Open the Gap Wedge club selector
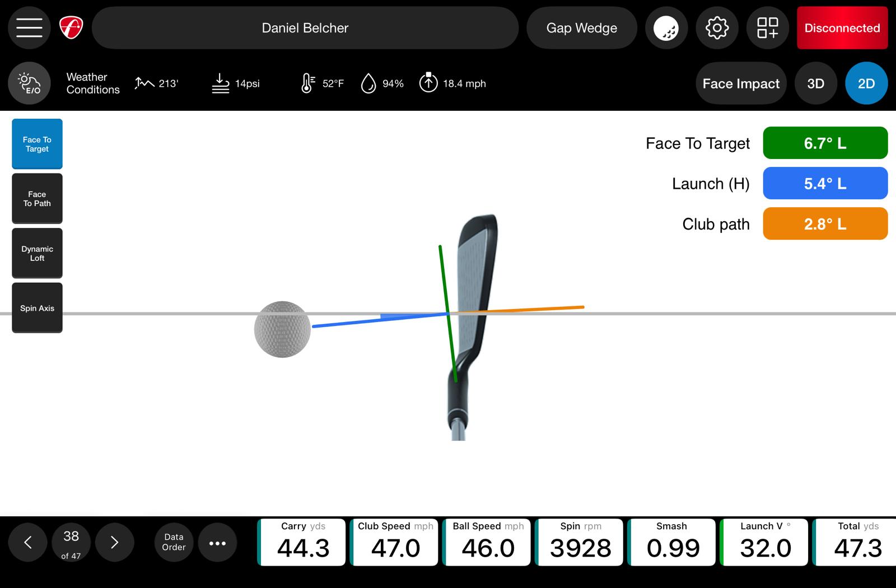Viewport: 896px width, 588px height. click(581, 28)
